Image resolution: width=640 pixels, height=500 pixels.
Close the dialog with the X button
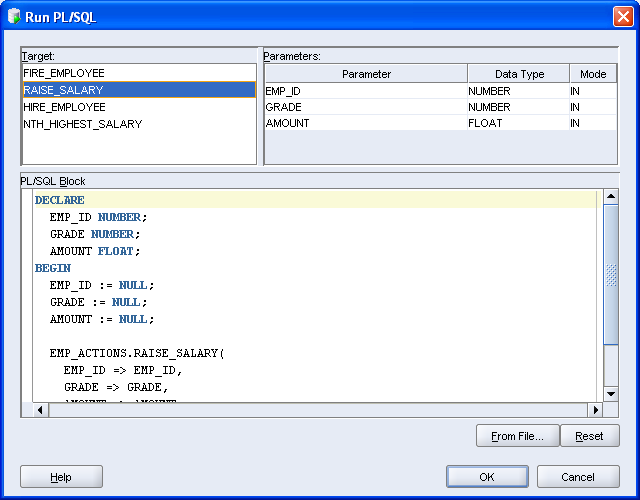point(623,17)
